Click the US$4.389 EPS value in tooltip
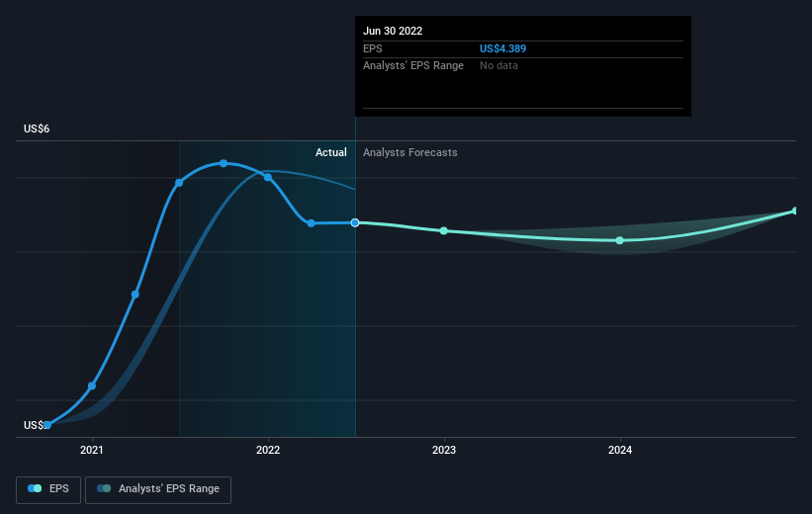 tap(502, 48)
